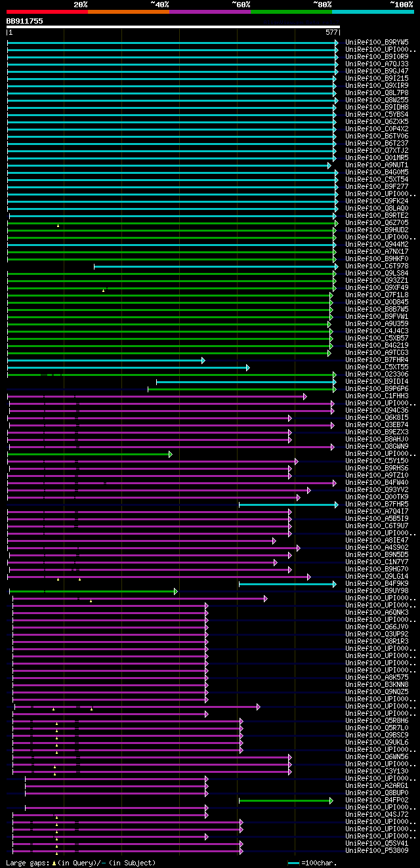
Task: Open hit UniRef100_B7FHR4
Action: click(x=377, y=360)
